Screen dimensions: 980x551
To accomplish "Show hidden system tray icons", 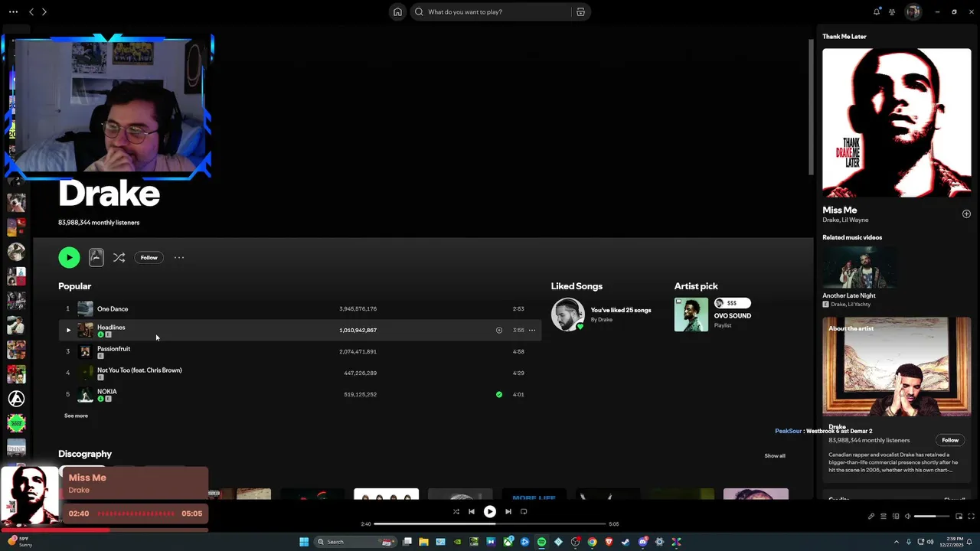I will click(x=897, y=542).
